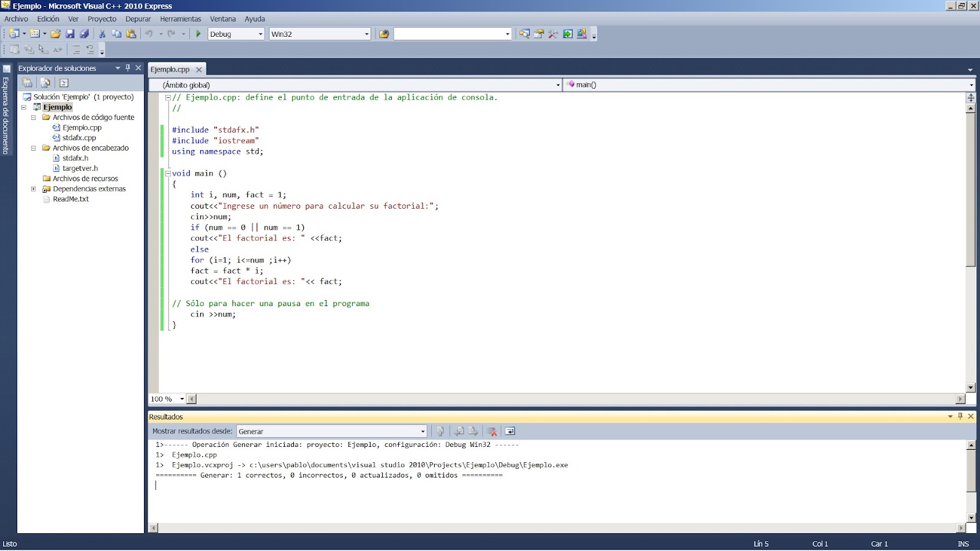Open the Win32 platform dropdown
Image resolution: width=980 pixels, height=551 pixels.
click(x=367, y=34)
